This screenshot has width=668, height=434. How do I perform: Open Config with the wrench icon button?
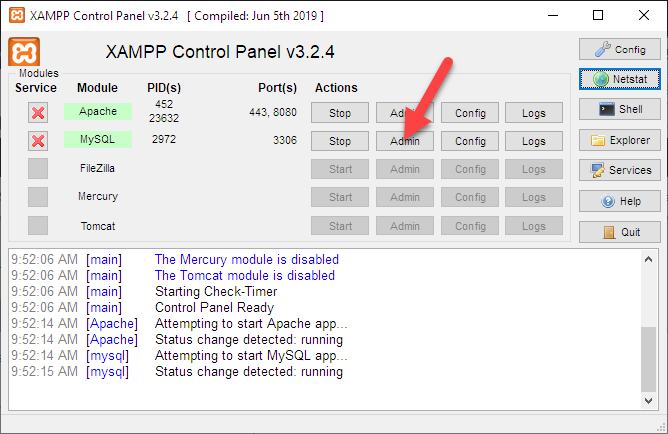[x=619, y=49]
